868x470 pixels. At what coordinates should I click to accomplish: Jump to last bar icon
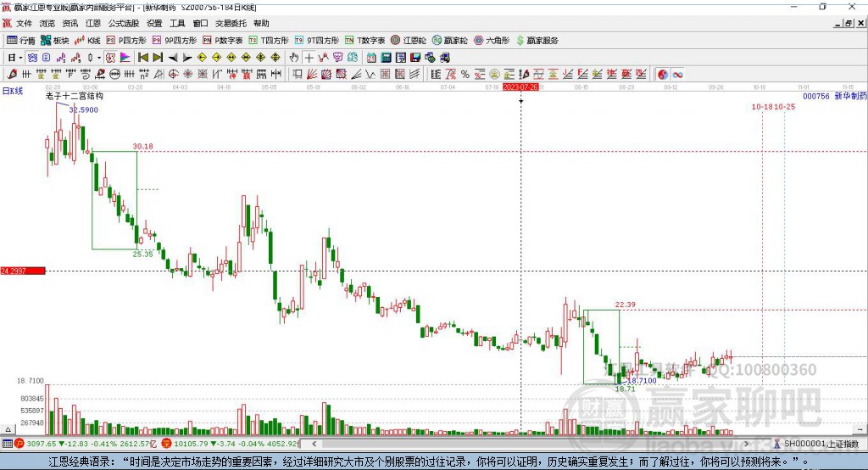[158, 58]
